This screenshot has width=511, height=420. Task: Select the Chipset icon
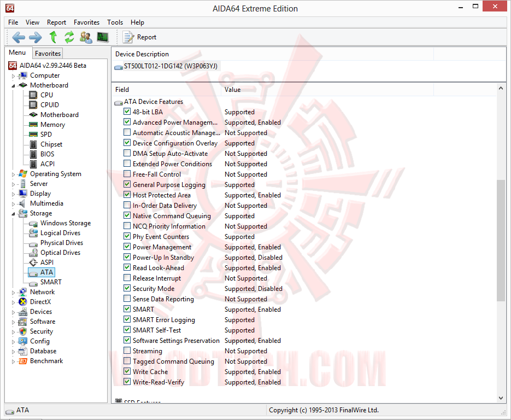point(33,144)
